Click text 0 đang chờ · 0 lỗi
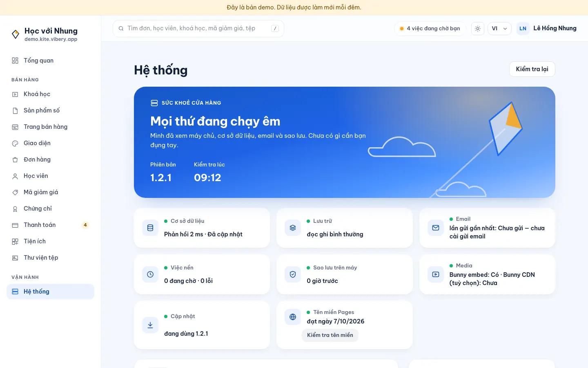This screenshot has height=368, width=588. pos(188,281)
